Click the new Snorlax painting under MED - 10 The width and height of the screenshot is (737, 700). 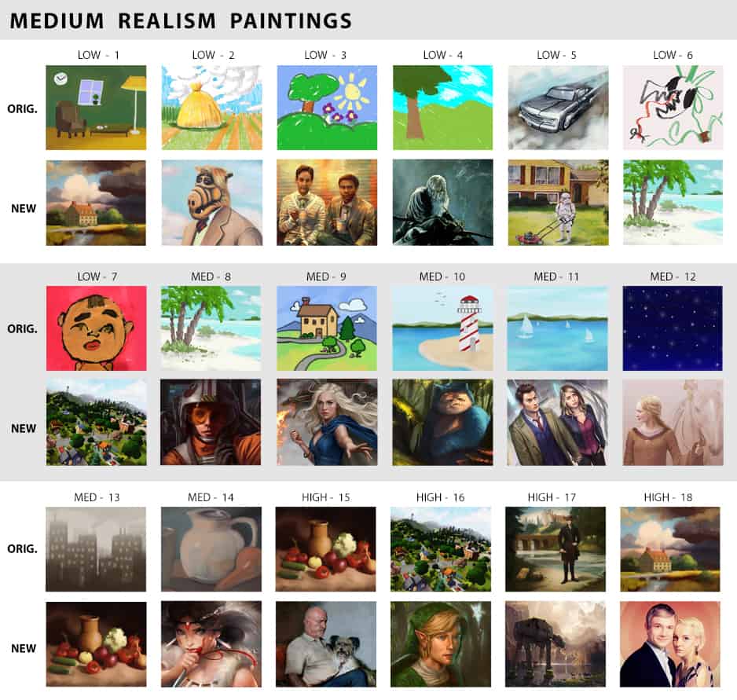click(443, 422)
